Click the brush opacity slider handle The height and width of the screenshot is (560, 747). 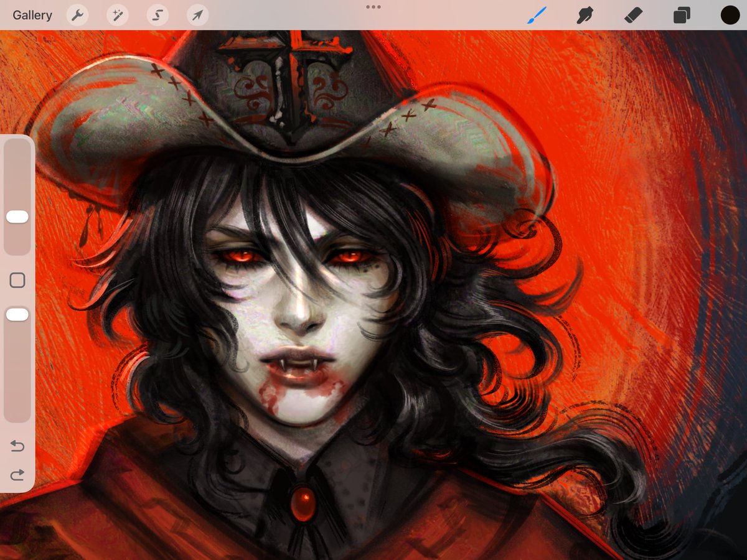tap(17, 315)
